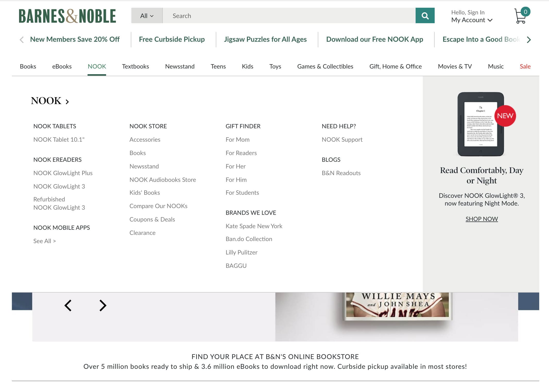Click the green search magnifier button
Screen dimensions: 549x392
(425, 16)
